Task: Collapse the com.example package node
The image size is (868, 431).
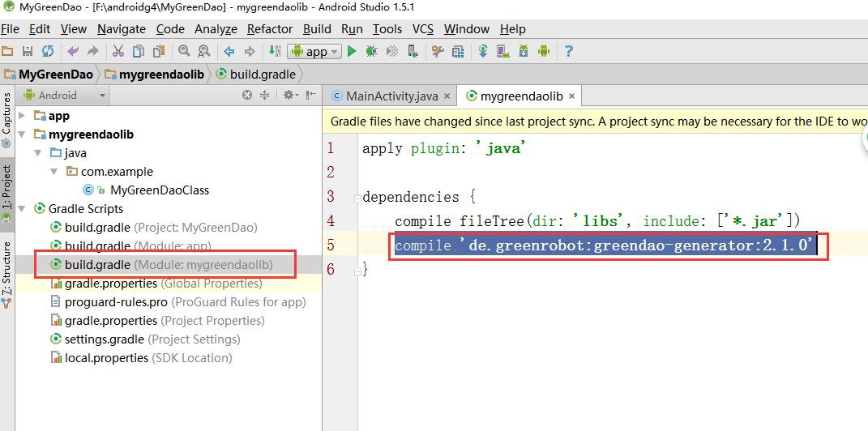Action: tap(53, 172)
